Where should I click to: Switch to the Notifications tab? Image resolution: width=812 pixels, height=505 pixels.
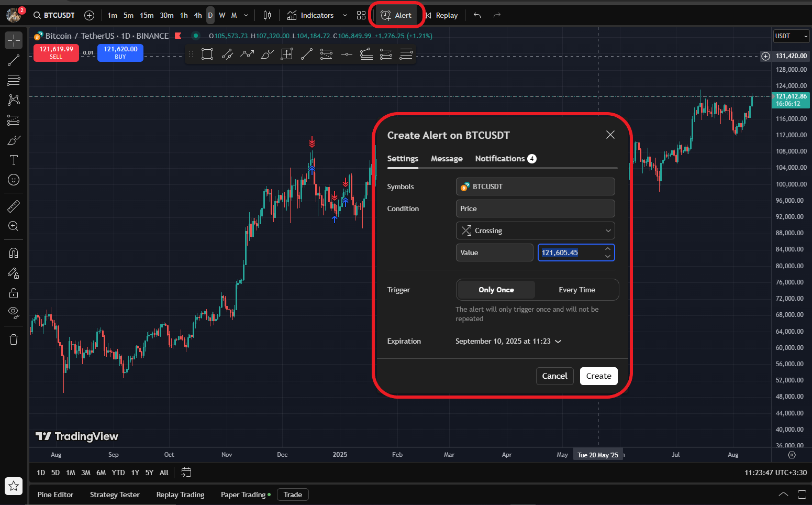point(505,159)
